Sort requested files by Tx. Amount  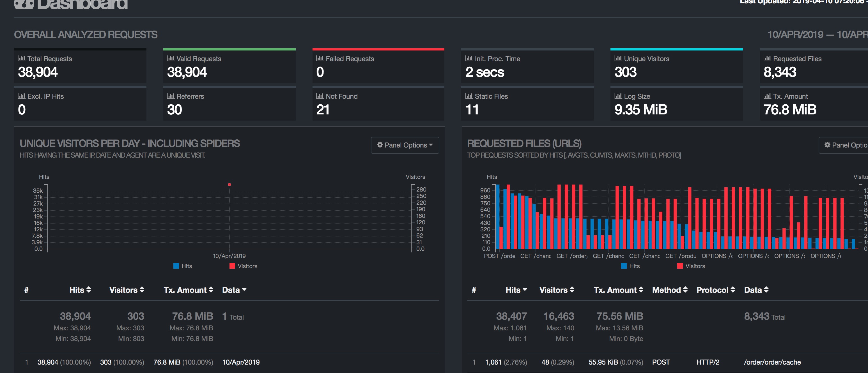click(618, 290)
